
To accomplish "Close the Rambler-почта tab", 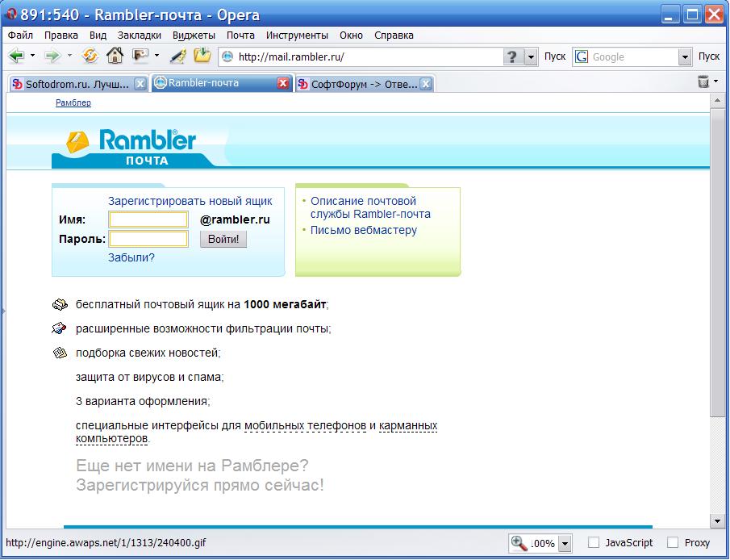I will [282, 83].
